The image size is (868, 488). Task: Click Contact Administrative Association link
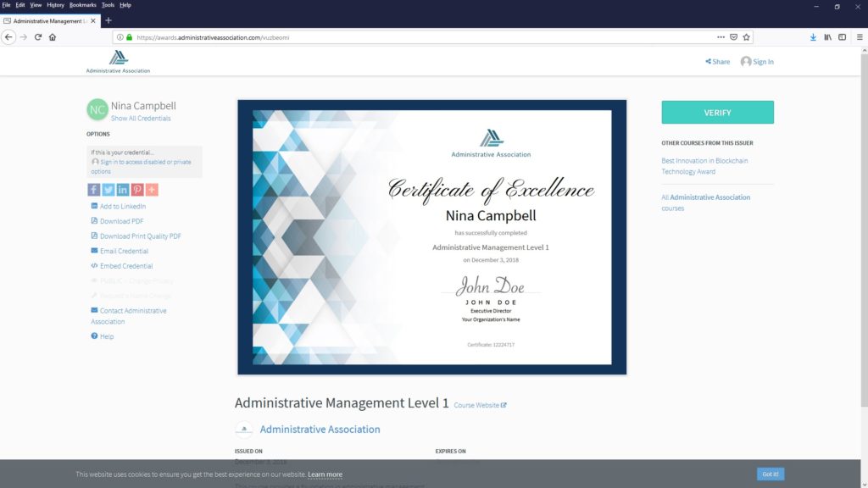tap(129, 316)
